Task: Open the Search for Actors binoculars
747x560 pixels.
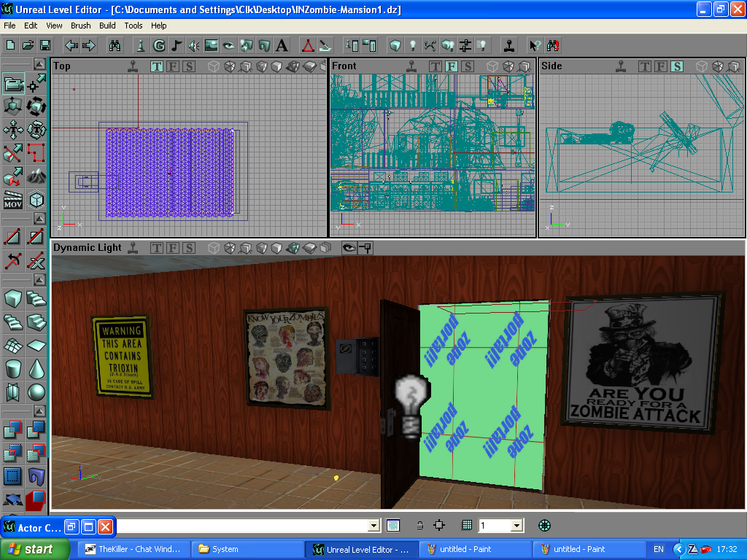Action: 115,45
